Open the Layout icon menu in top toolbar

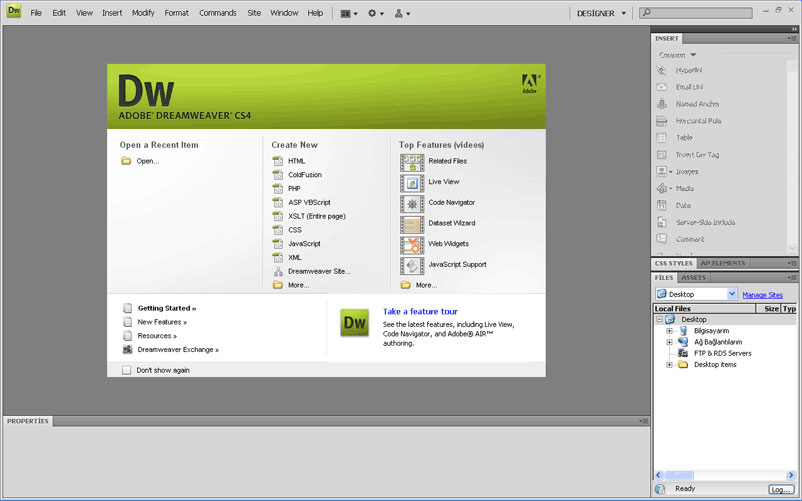349,14
